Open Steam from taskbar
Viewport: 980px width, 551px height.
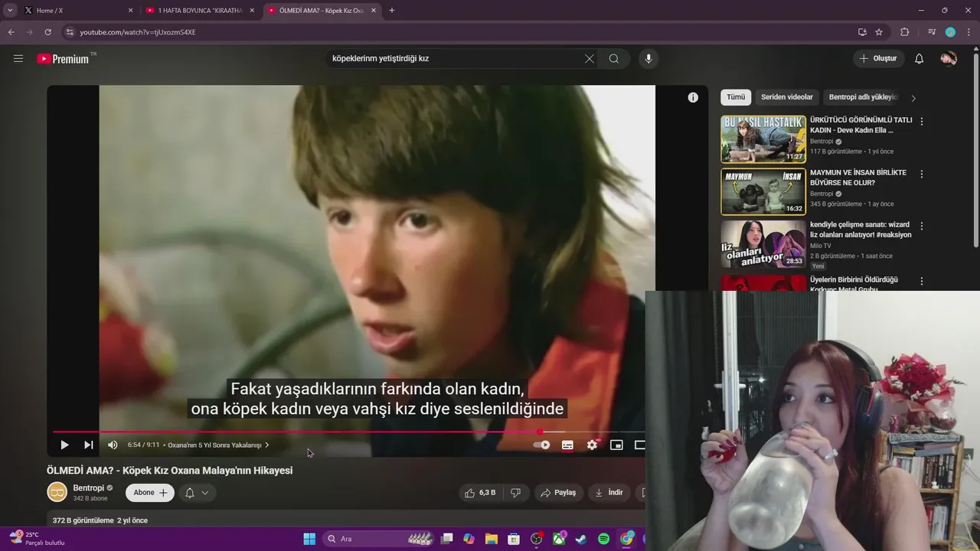[581, 539]
